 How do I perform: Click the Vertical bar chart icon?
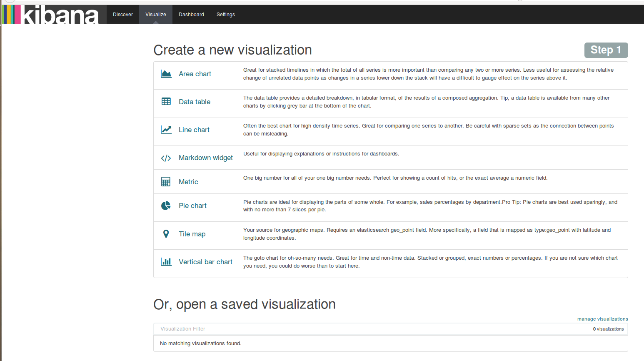[166, 262]
